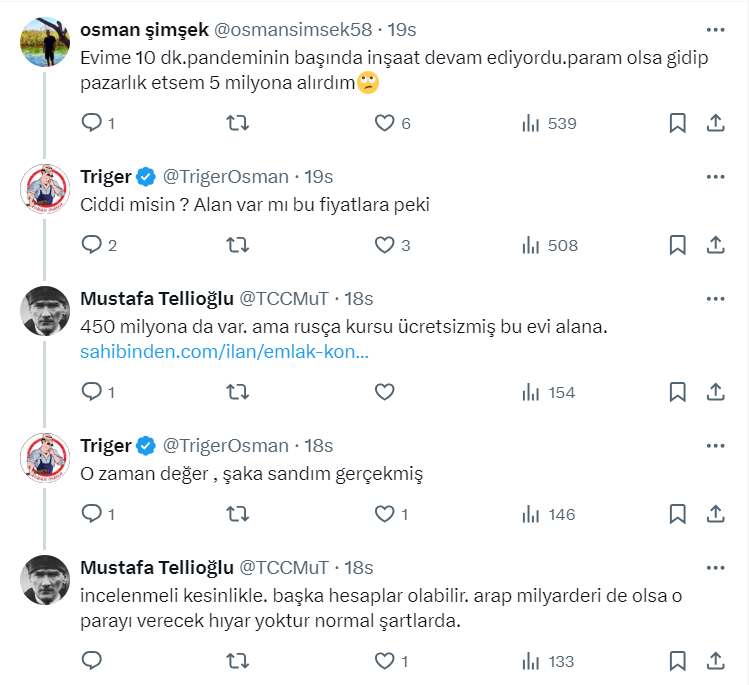Bookmark osman şimşek's tweet
This screenshot has width=749, height=685.
click(x=677, y=123)
